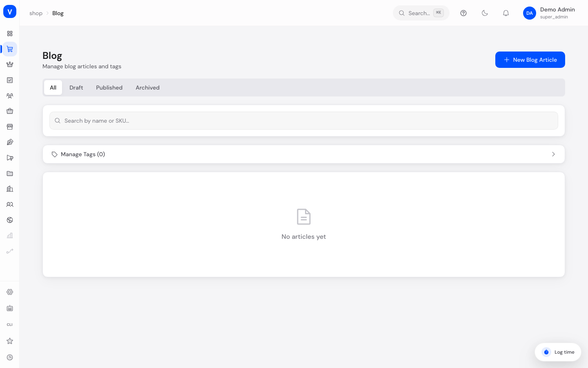The height and width of the screenshot is (368, 588).
Task: Open the clock history sidebar icon
Action: [x=10, y=357]
